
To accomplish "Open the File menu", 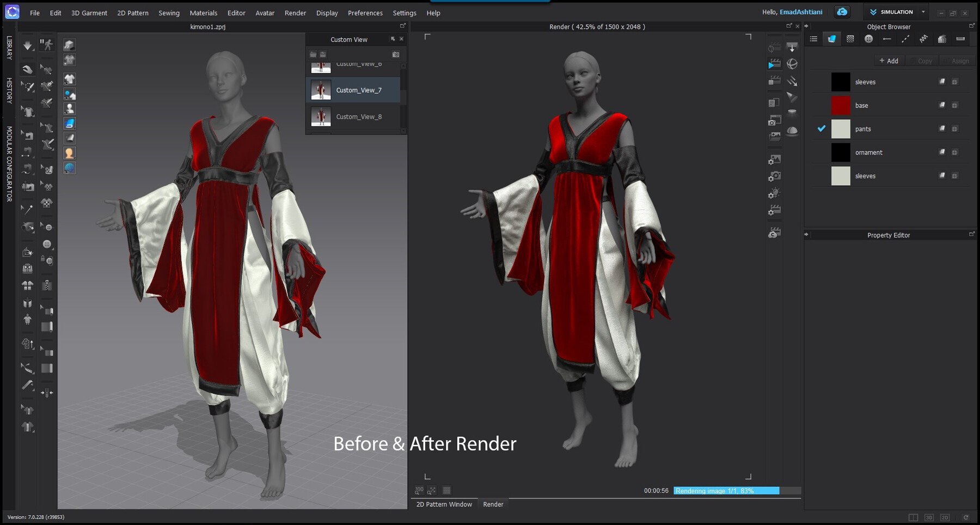I will 35,13.
